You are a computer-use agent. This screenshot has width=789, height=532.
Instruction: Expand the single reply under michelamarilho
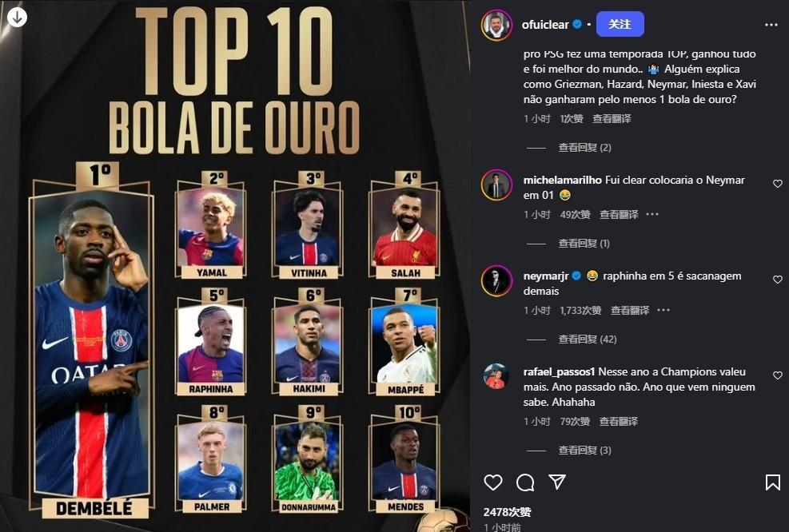584,244
